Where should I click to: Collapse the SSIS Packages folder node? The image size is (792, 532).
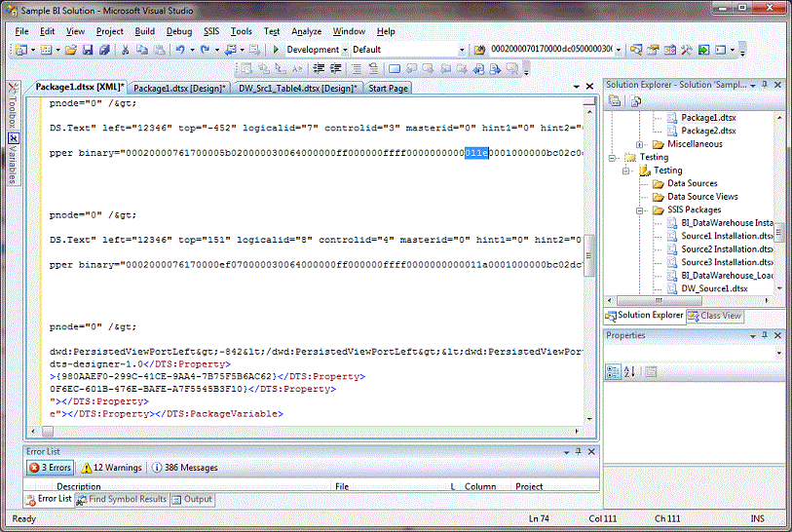click(639, 210)
